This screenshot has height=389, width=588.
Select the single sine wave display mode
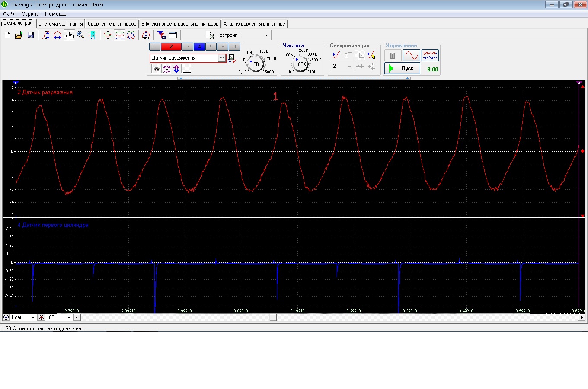click(411, 55)
